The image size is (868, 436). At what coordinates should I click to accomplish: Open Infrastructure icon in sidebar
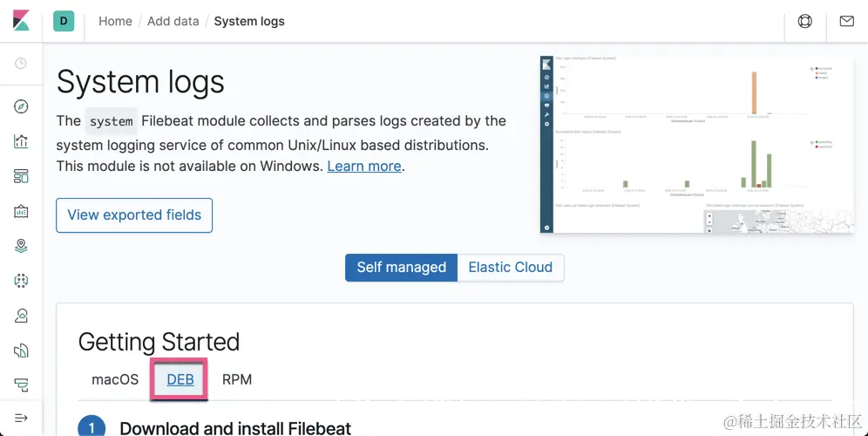coord(21,316)
